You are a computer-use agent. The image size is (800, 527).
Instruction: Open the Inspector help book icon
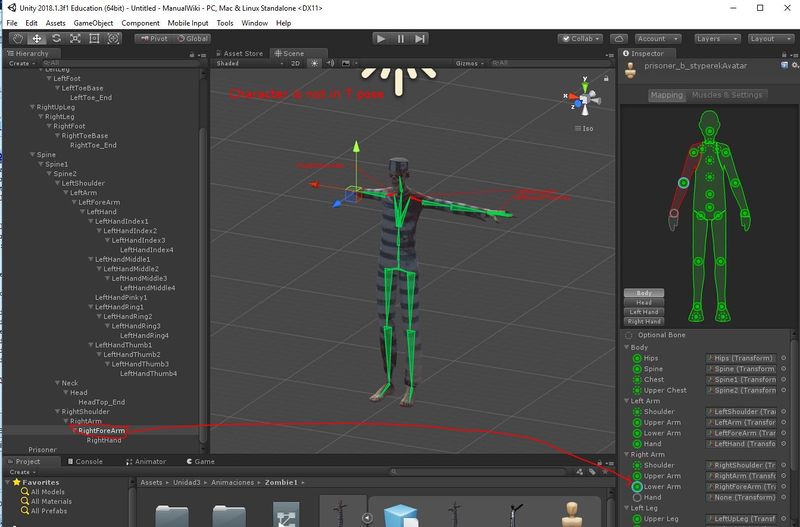point(785,65)
